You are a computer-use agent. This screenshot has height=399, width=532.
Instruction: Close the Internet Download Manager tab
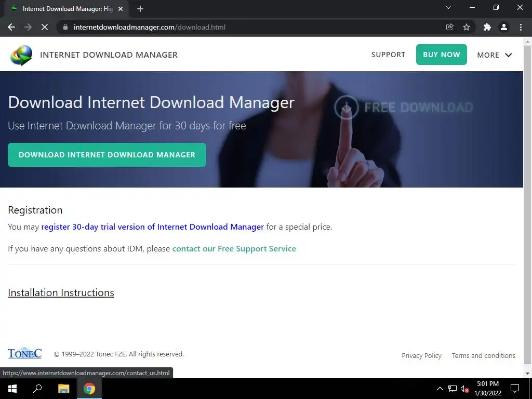click(x=121, y=9)
